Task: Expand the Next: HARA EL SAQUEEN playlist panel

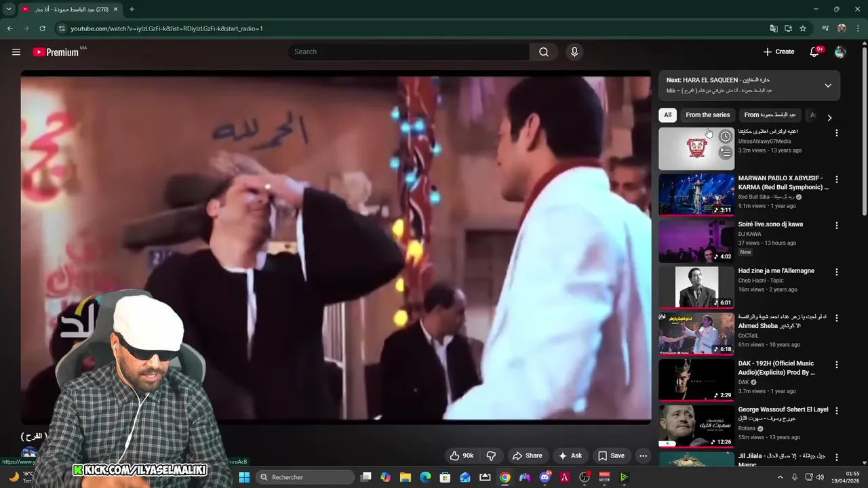Action: [828, 85]
